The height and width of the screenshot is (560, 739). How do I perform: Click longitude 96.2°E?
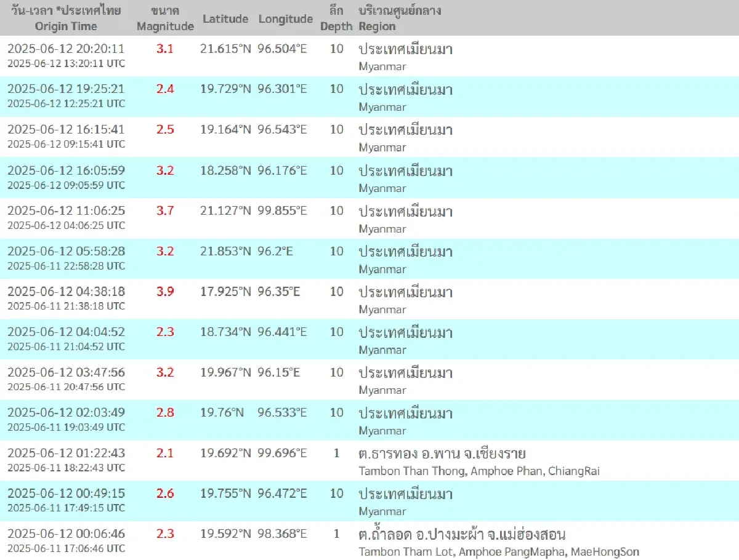click(276, 252)
